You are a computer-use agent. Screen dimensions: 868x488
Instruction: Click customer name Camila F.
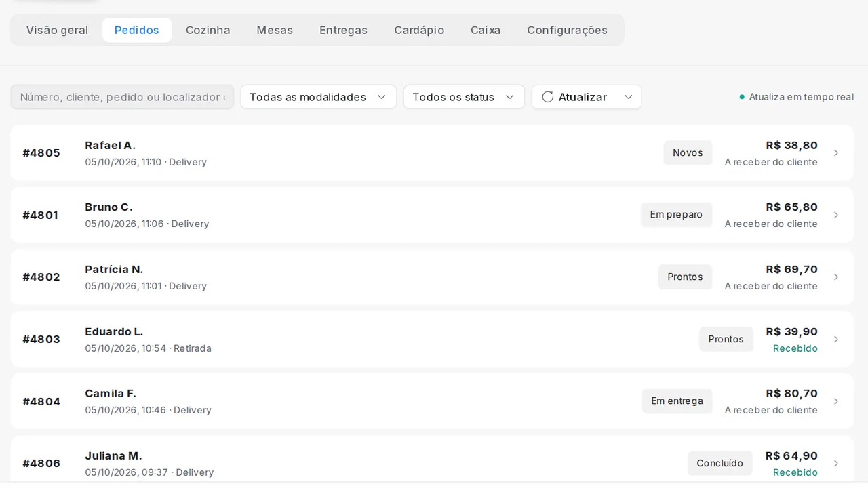coord(111,394)
